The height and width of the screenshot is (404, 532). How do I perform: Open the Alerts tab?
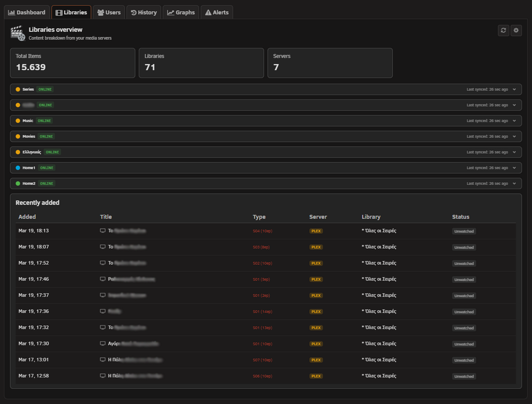(217, 13)
